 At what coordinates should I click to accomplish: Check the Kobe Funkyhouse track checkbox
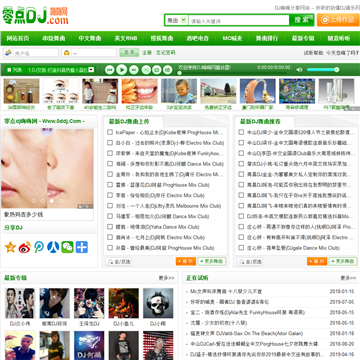tap(110, 153)
